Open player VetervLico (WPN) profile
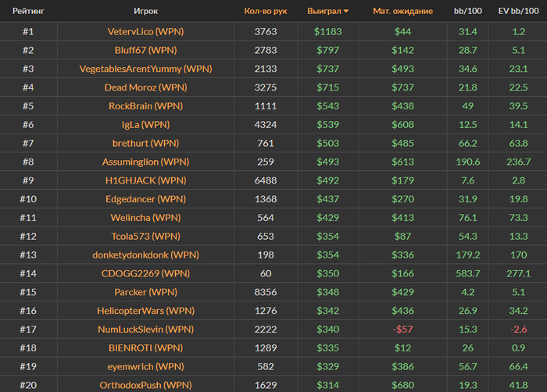The height and width of the screenshot is (392, 547). (x=145, y=31)
